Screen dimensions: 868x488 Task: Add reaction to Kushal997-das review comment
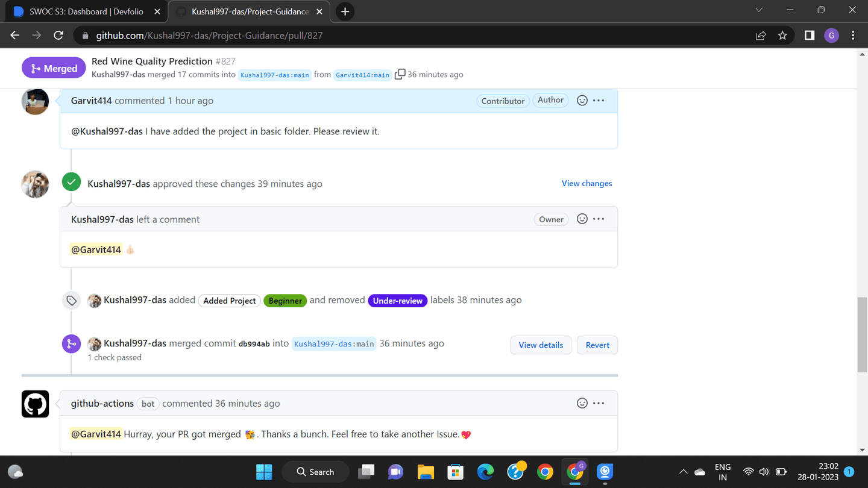pos(582,219)
